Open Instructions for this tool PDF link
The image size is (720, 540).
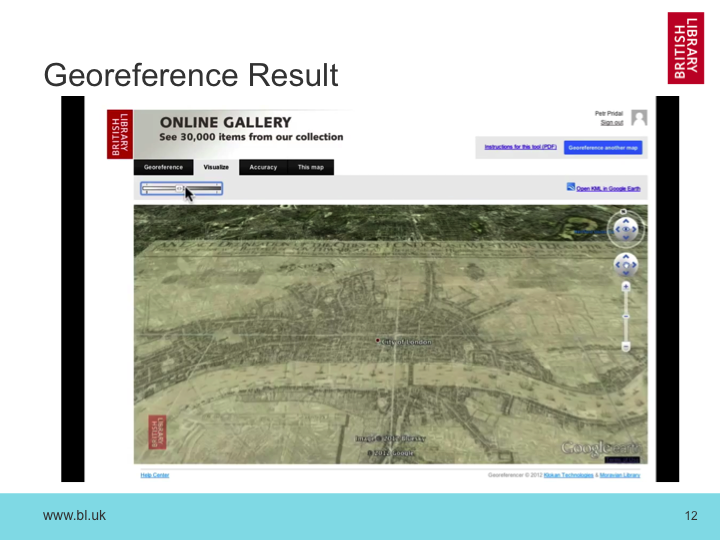pyautogui.click(x=520, y=147)
